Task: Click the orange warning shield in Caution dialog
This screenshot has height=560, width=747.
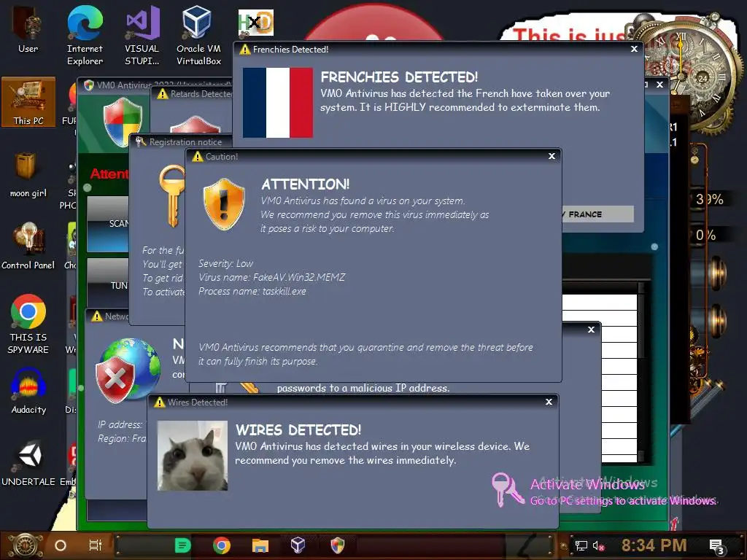Action: click(224, 204)
